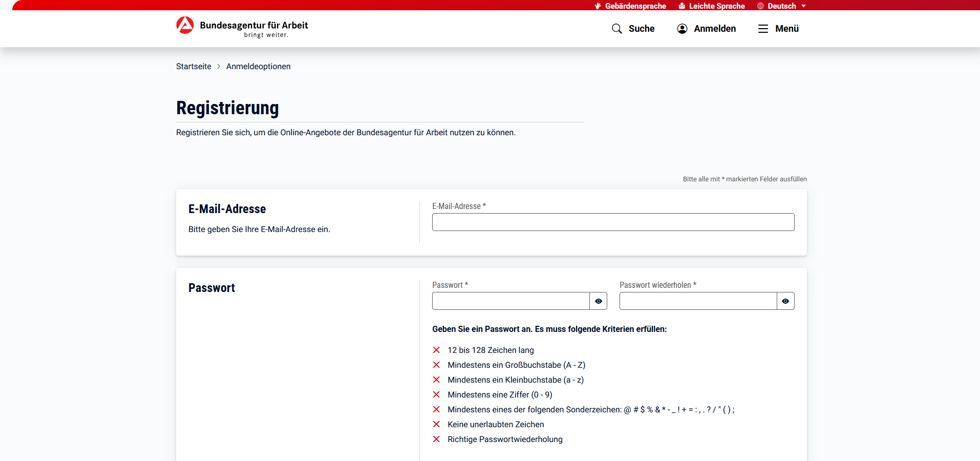The height and width of the screenshot is (461, 980).
Task: Click the Bundesagentur für Arbeit logo
Action: pyautogui.click(x=185, y=25)
